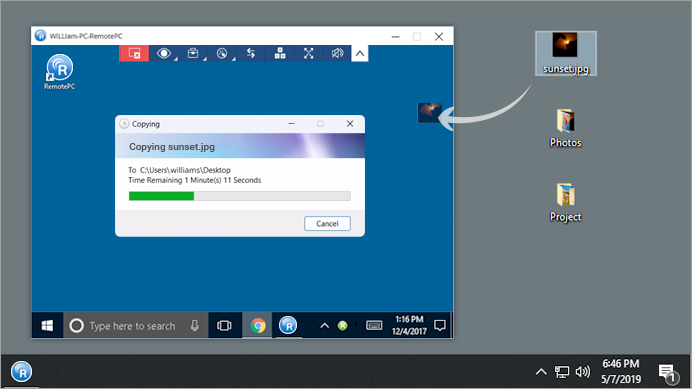Image resolution: width=692 pixels, height=389 pixels.
Task: Mute remote sound with the speaker icon
Action: (x=337, y=54)
